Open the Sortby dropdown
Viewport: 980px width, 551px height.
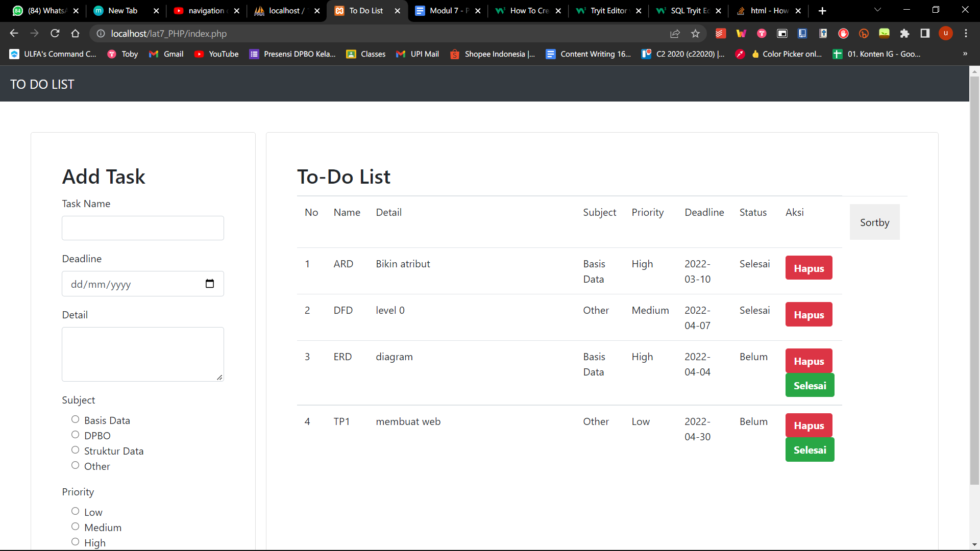tap(874, 222)
